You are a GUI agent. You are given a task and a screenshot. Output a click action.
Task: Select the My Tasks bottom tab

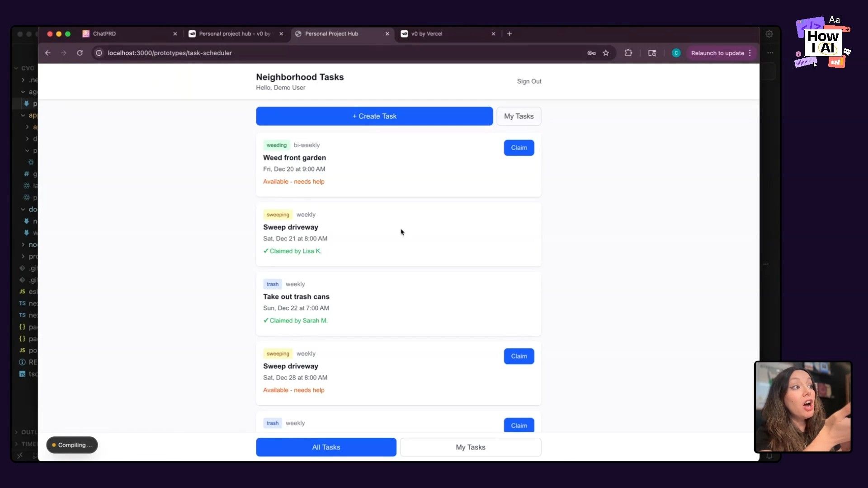pyautogui.click(x=471, y=447)
